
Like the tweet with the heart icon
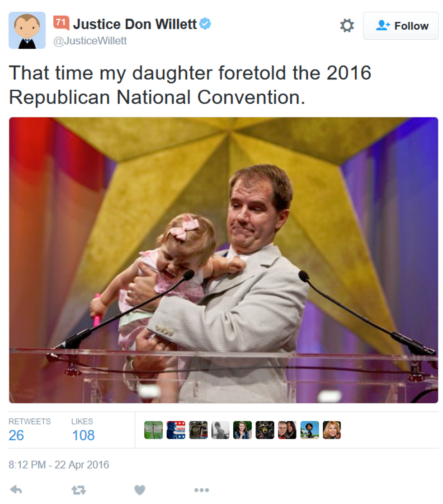pos(140,490)
